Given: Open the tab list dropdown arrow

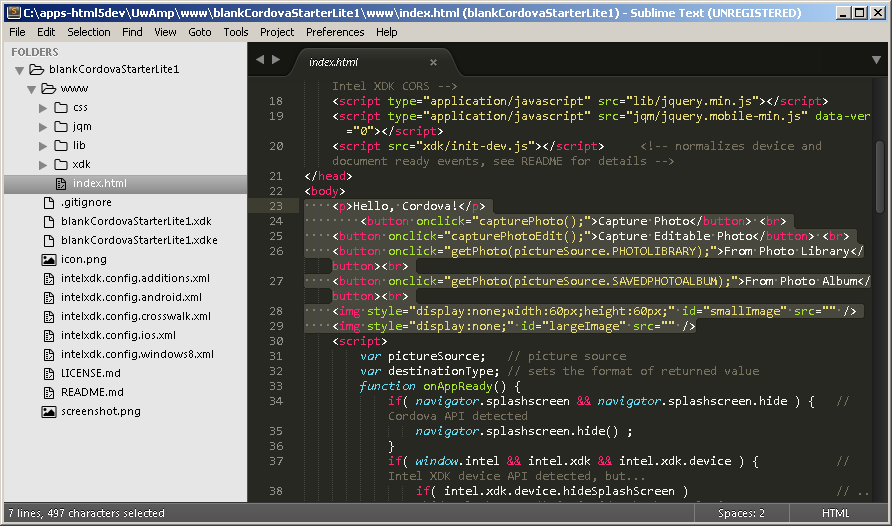Looking at the screenshot, I should point(877,60).
